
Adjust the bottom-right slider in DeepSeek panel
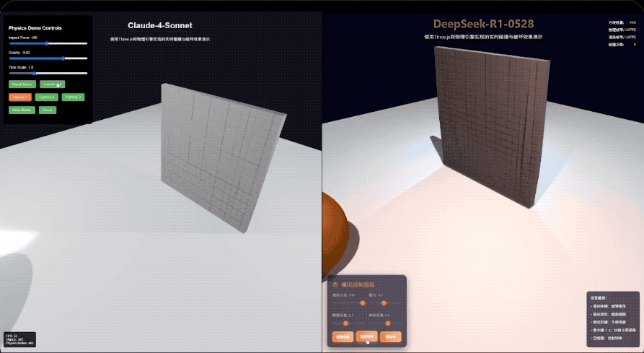pos(384,323)
